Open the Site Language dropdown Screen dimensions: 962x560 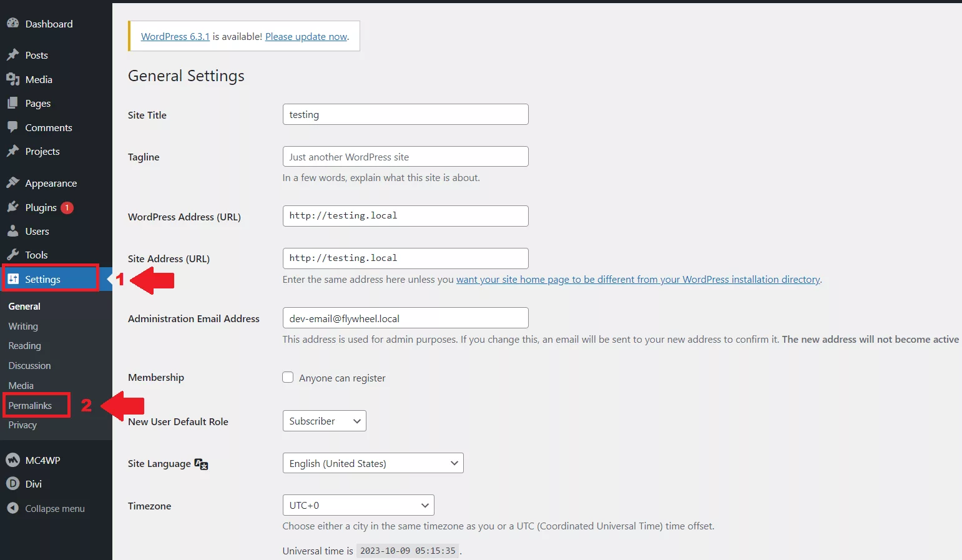[373, 463]
